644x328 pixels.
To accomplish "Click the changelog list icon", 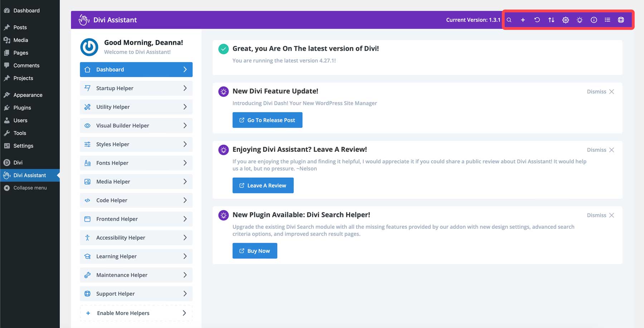I will coord(607,20).
